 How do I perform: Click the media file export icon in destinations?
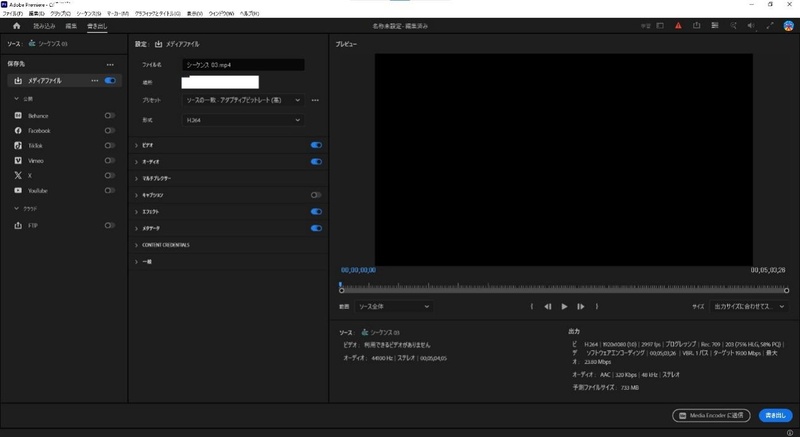click(x=18, y=81)
